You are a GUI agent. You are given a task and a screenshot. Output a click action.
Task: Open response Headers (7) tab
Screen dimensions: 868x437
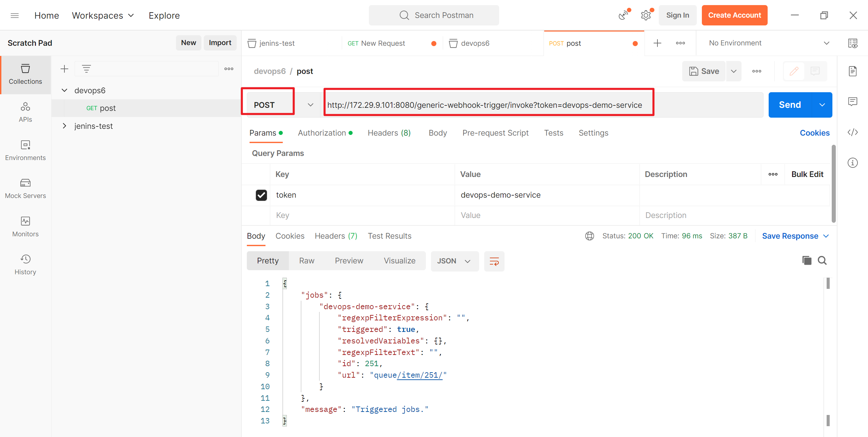[336, 236]
